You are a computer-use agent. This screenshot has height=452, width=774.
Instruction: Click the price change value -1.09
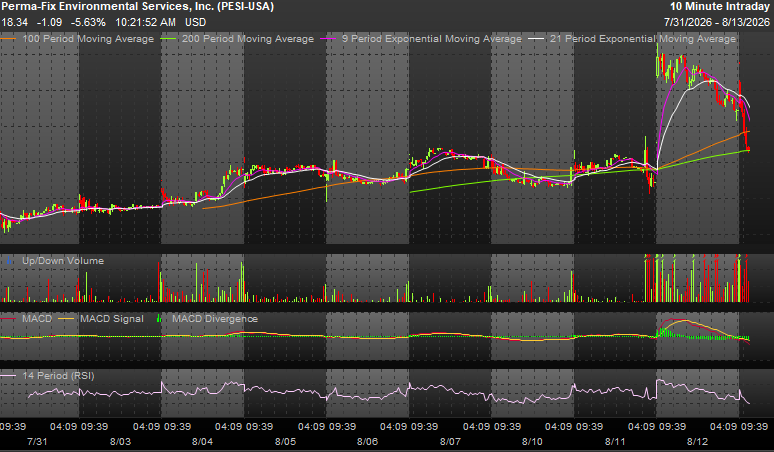50,22
